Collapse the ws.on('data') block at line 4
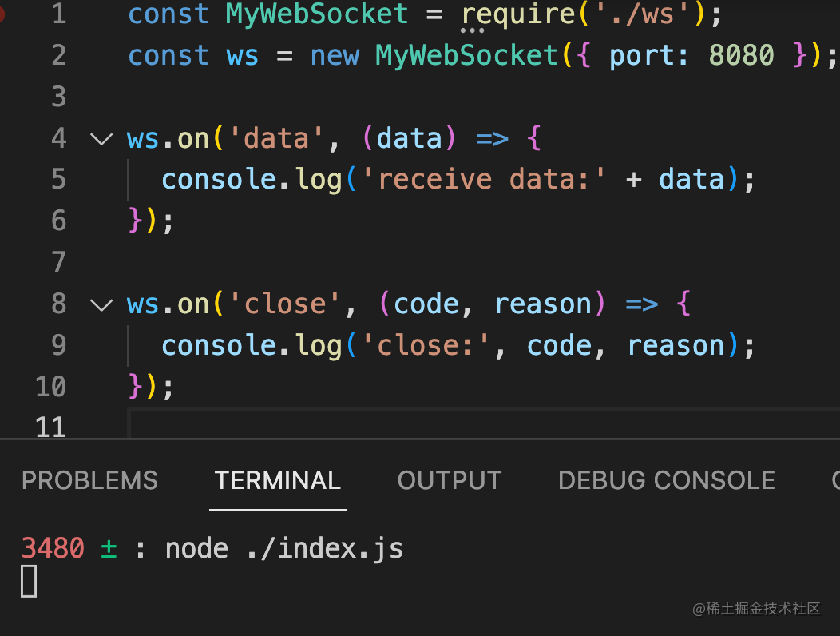 coord(101,139)
